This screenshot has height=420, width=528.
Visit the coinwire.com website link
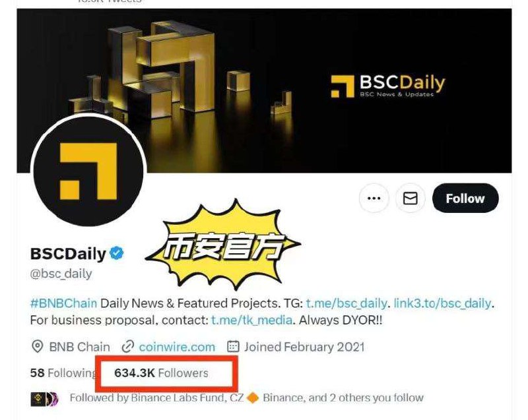177,347
